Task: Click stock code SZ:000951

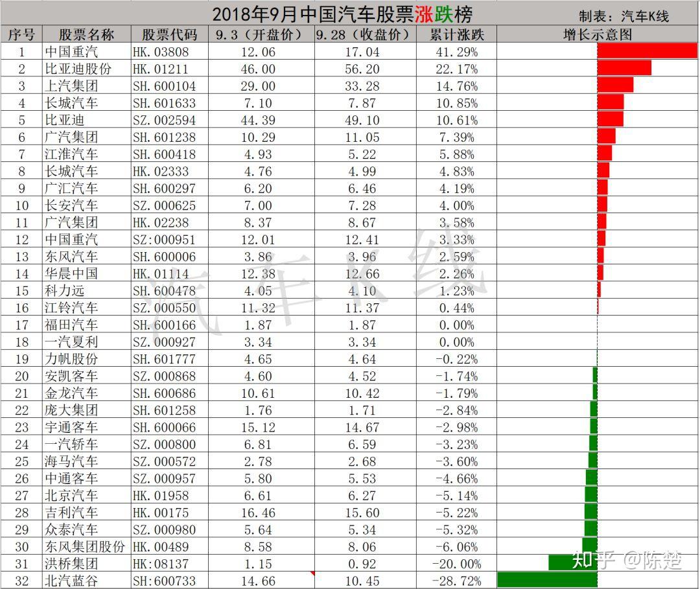Action: coord(164,239)
